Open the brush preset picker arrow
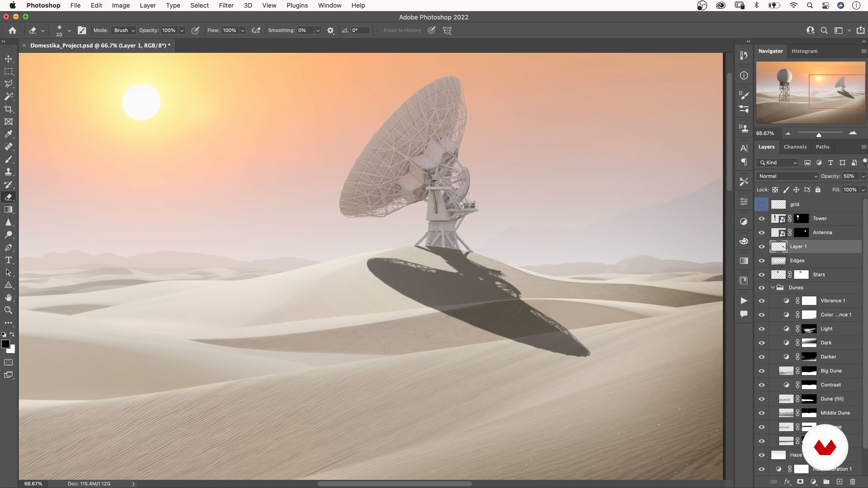The width and height of the screenshot is (868, 488). [69, 31]
